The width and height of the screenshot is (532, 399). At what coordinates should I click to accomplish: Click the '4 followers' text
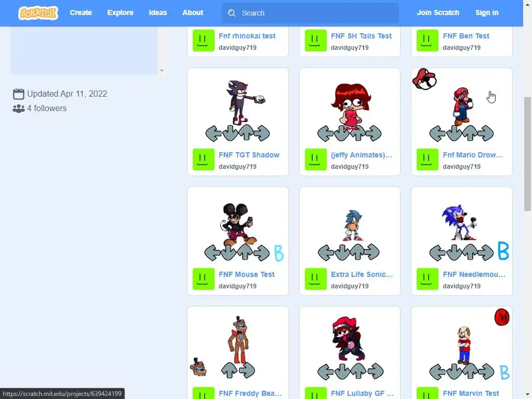tap(47, 108)
